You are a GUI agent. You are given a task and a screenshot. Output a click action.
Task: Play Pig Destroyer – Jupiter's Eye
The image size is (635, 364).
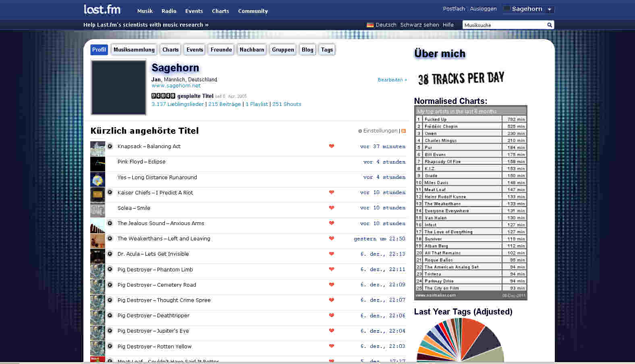click(x=110, y=331)
